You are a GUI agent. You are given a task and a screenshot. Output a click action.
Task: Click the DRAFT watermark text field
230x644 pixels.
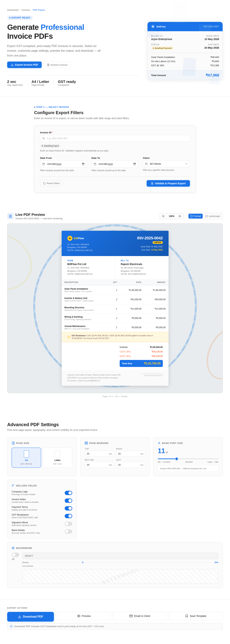pyautogui.click(x=120, y=556)
